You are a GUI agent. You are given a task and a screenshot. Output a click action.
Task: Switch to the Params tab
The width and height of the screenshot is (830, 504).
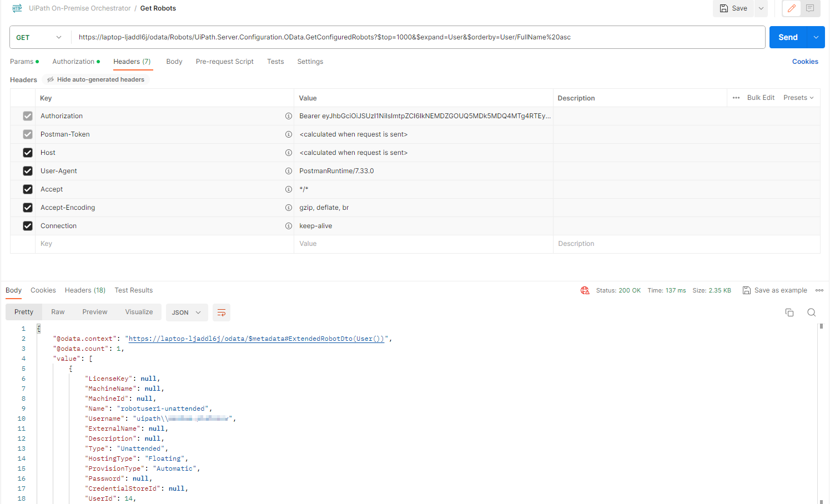(24, 62)
